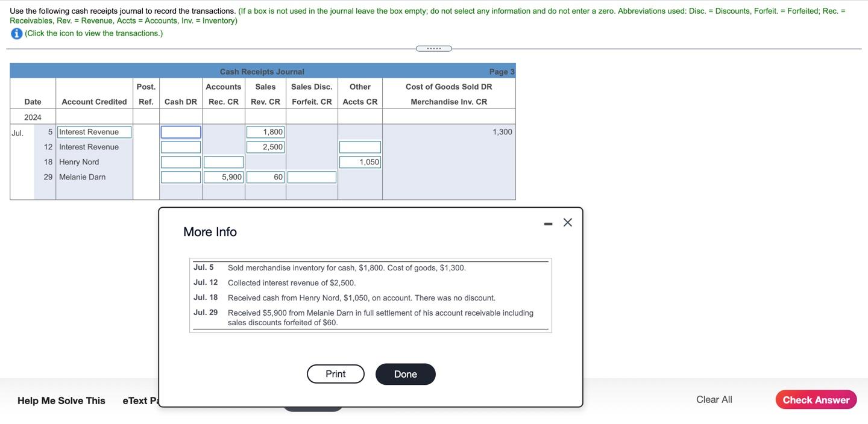The width and height of the screenshot is (868, 424).
Task: Open the eText Pages link
Action: click(140, 400)
